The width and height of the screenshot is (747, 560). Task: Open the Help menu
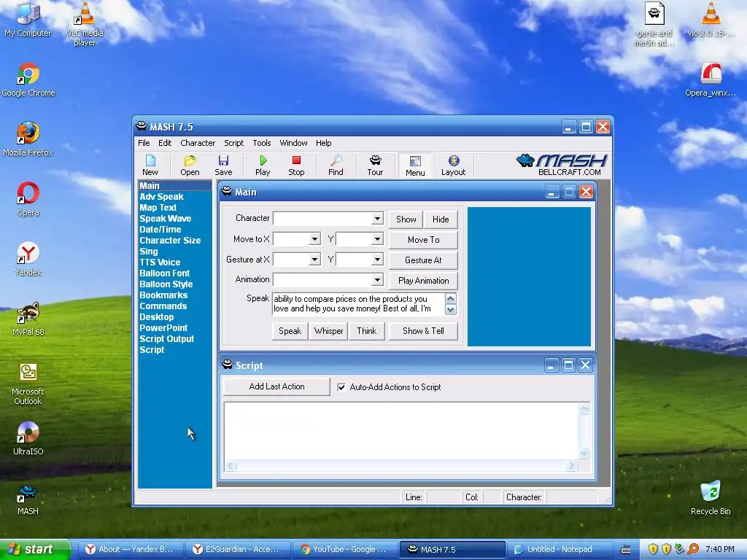(323, 143)
